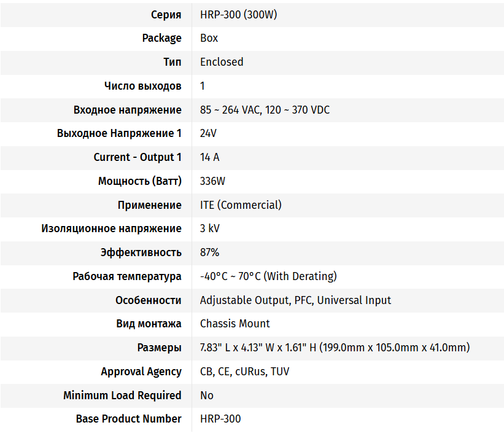Viewport: 504px width, 433px height.
Task: Click the CB, CE, cURus, TUV approvals
Action: [x=244, y=372]
